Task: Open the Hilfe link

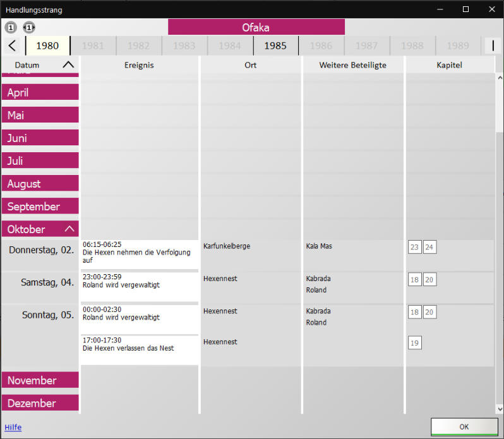Action: point(13,428)
